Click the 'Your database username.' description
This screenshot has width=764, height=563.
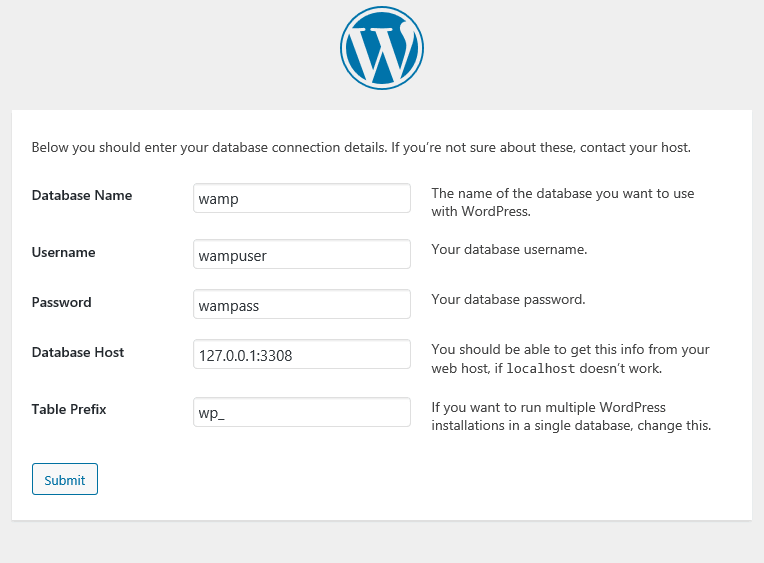(x=509, y=250)
